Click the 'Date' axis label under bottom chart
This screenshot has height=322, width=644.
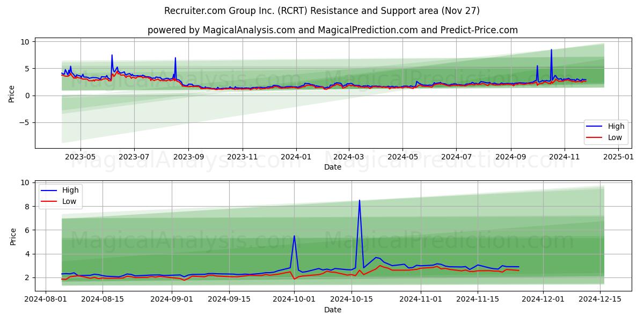pyautogui.click(x=333, y=310)
